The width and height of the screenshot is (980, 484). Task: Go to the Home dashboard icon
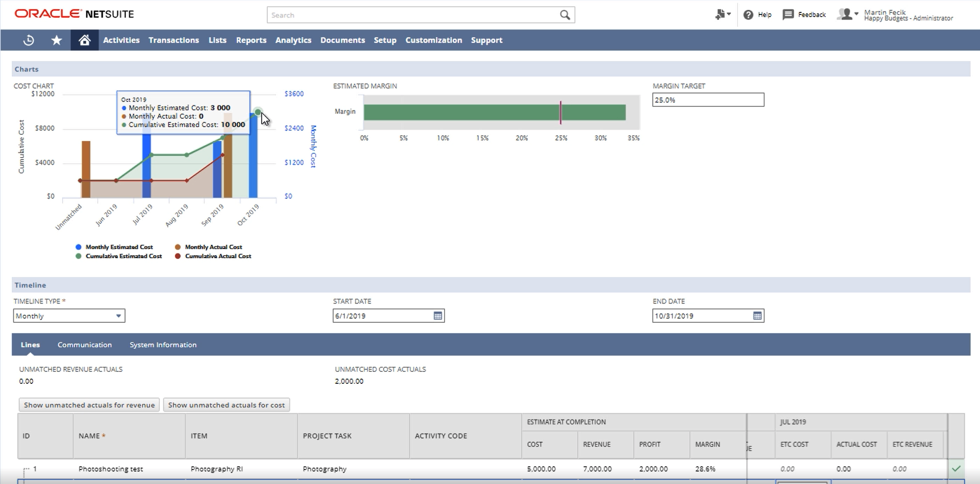(84, 40)
